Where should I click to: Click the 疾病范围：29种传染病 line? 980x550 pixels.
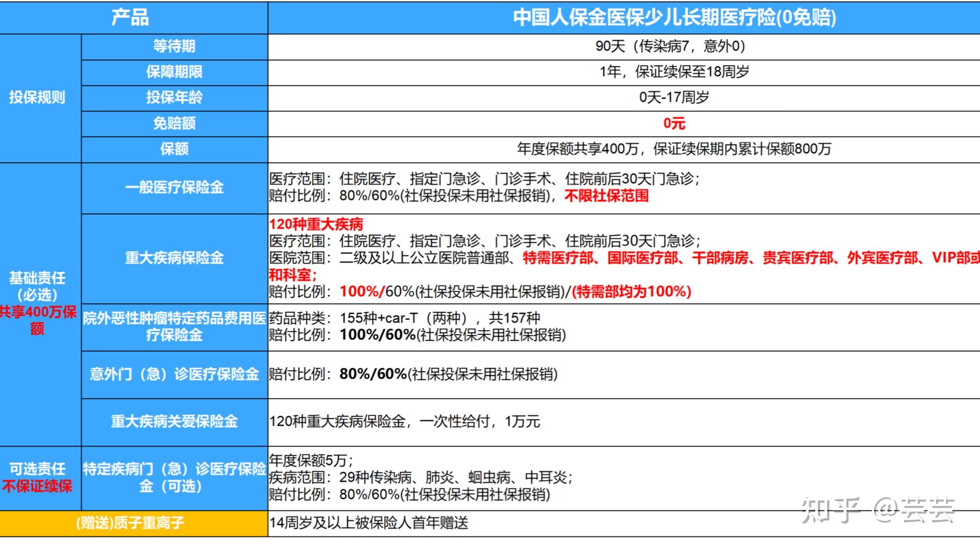[421, 477]
